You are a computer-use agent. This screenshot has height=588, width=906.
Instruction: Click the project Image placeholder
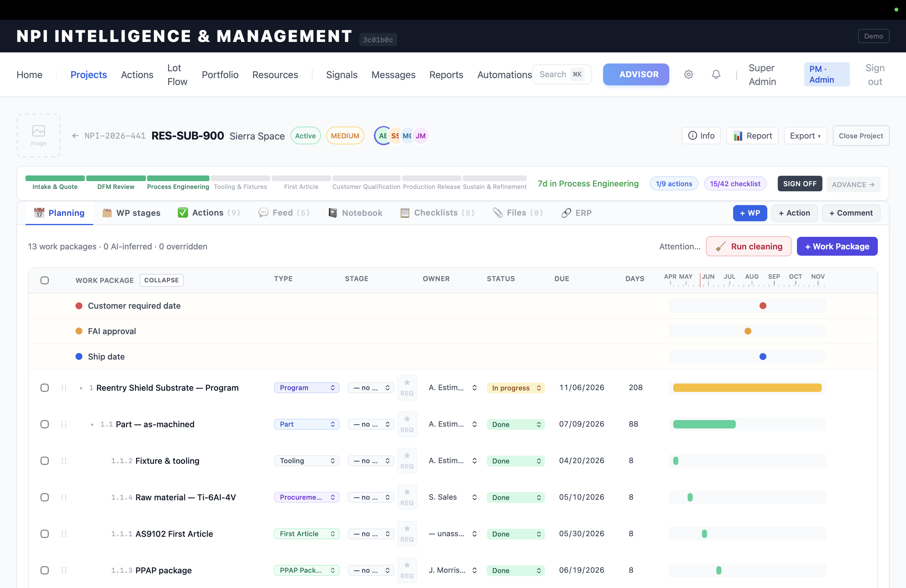pyautogui.click(x=38, y=135)
